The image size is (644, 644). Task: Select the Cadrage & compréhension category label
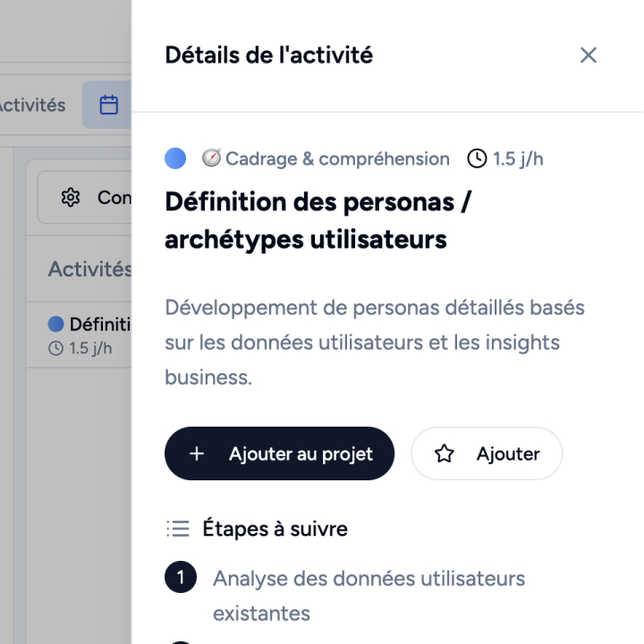pyautogui.click(x=337, y=158)
